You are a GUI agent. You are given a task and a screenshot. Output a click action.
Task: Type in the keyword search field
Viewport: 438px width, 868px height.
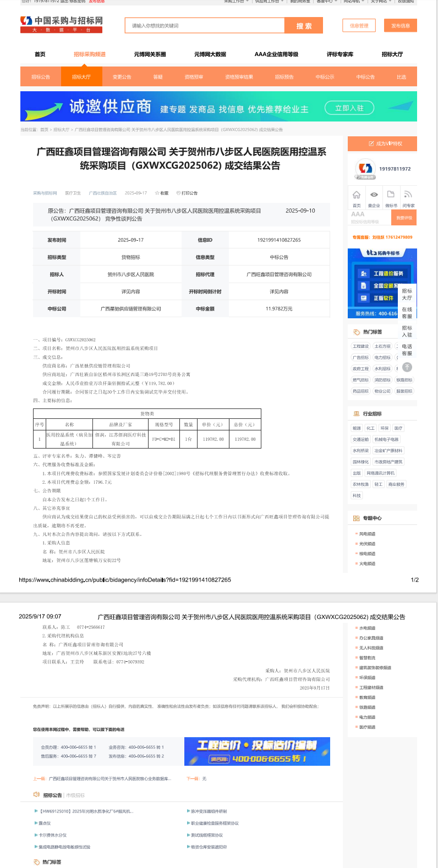point(205,26)
